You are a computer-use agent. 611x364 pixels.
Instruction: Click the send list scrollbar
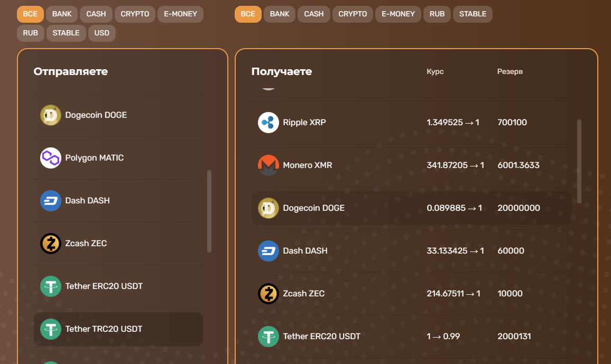[209, 211]
